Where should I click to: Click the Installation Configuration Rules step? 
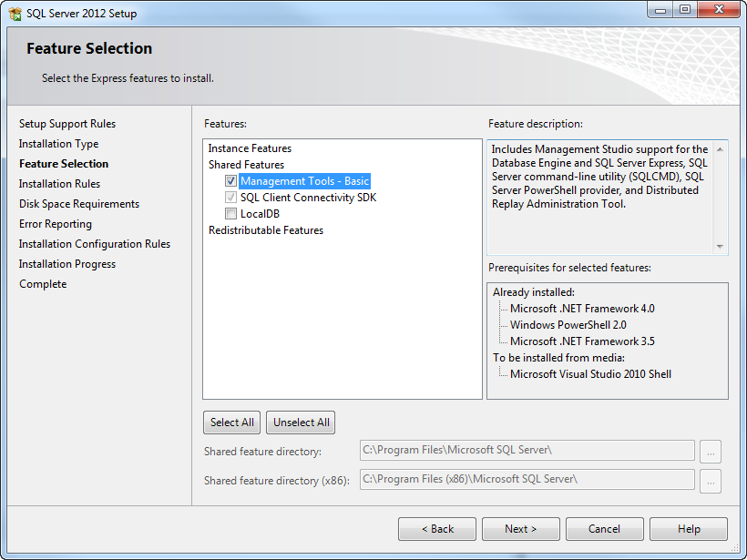[x=95, y=244]
